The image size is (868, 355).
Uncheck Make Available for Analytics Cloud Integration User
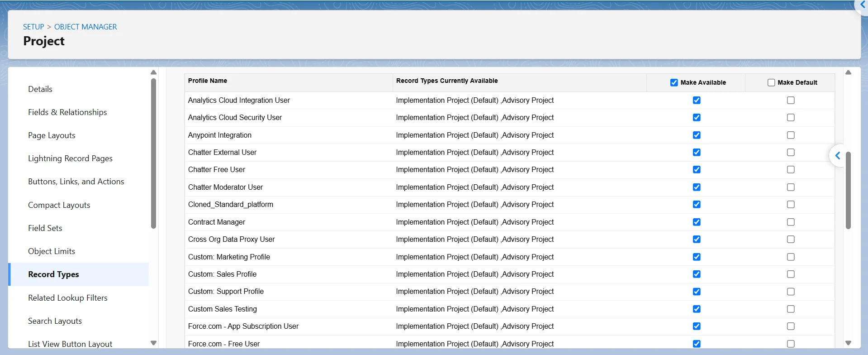(x=697, y=100)
